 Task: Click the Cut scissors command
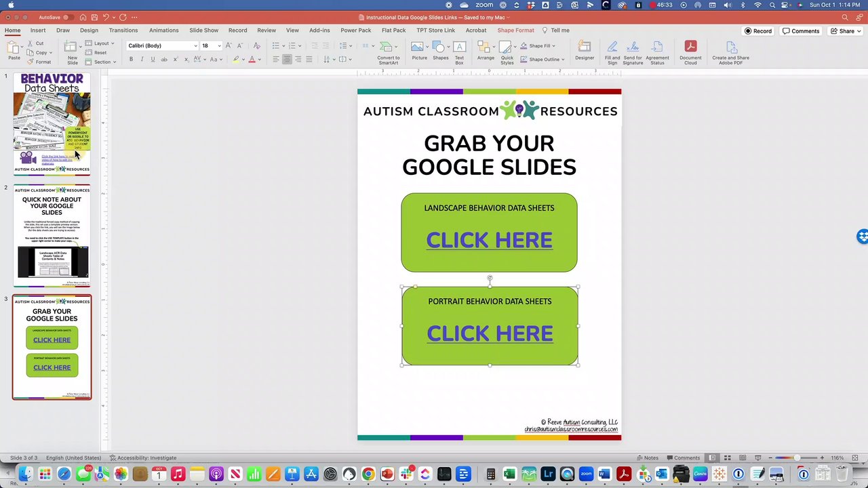tap(35, 43)
